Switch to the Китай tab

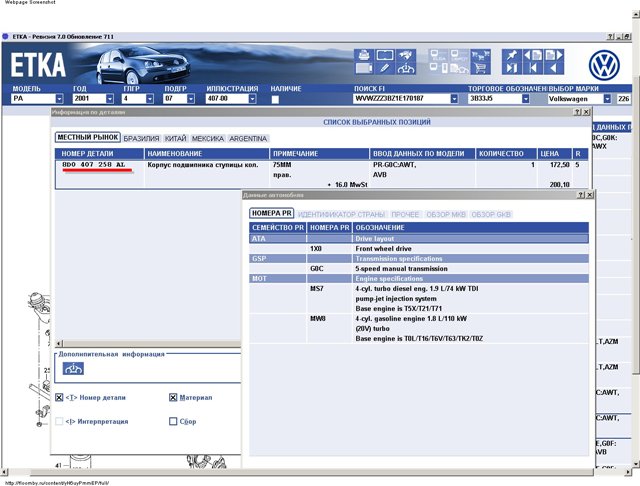176,139
